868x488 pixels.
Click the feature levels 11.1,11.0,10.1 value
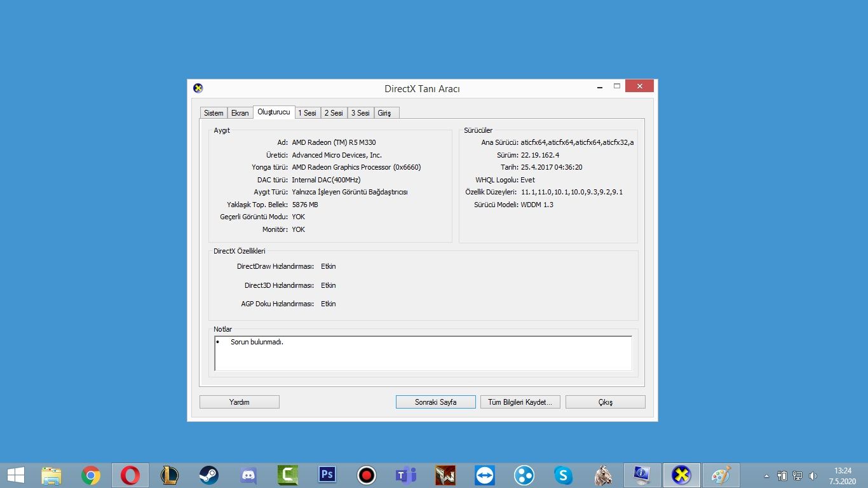point(572,192)
